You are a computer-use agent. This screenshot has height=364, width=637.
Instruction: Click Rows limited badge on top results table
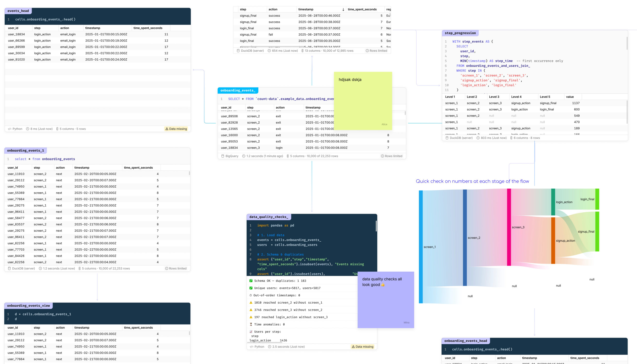376,51
